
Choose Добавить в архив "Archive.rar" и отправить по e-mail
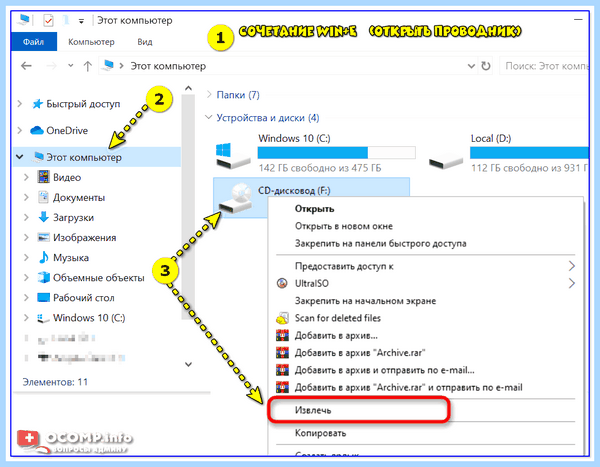click(408, 388)
